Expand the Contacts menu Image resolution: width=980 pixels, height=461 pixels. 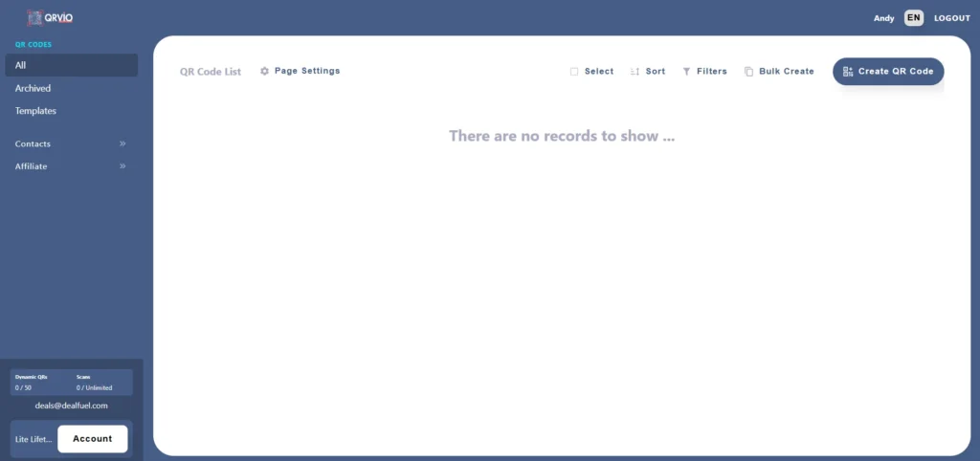[71, 143]
